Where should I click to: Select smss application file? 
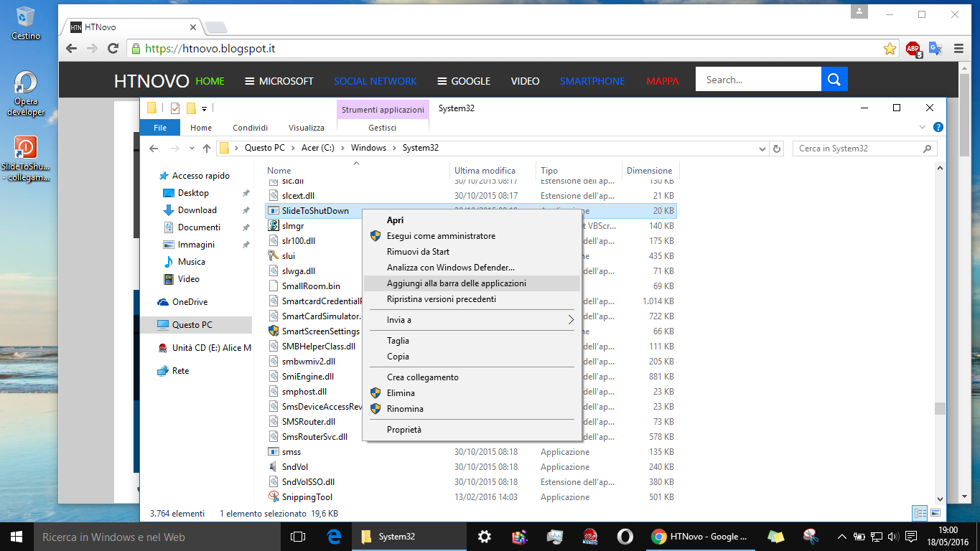tap(470, 452)
